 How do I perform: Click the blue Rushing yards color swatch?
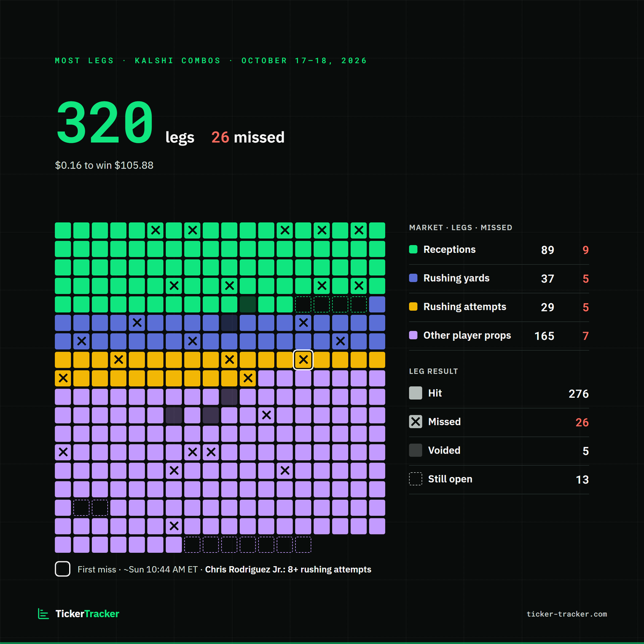click(413, 278)
